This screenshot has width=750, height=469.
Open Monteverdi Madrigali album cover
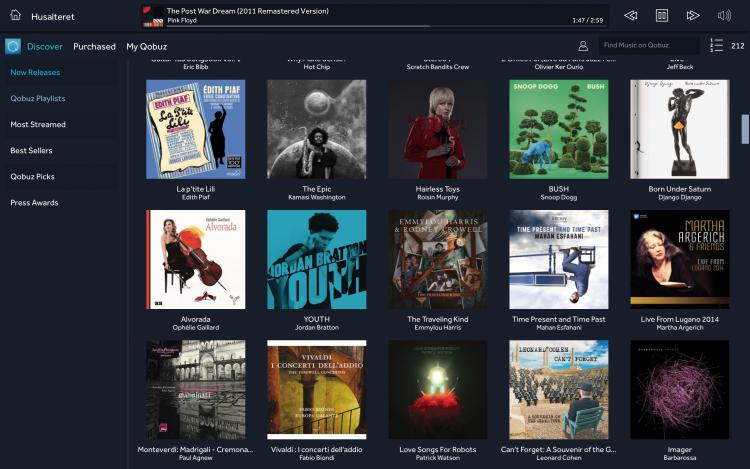coord(196,390)
